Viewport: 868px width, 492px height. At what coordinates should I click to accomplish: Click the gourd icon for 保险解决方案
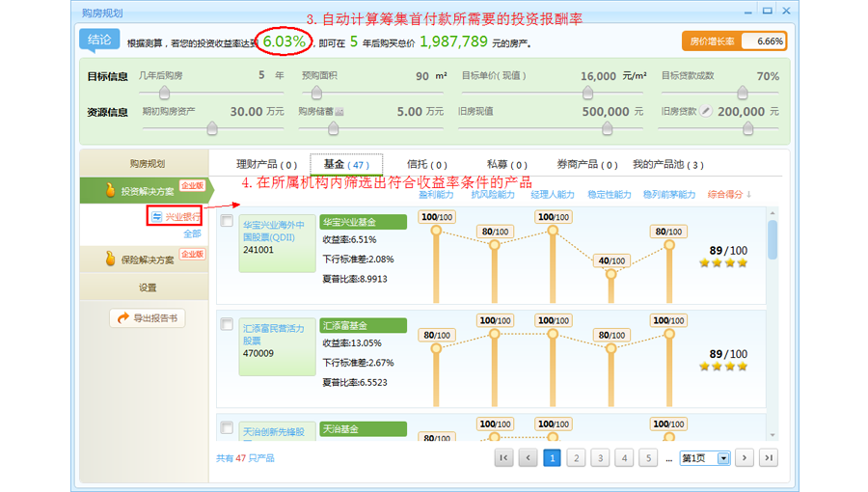pyautogui.click(x=110, y=259)
